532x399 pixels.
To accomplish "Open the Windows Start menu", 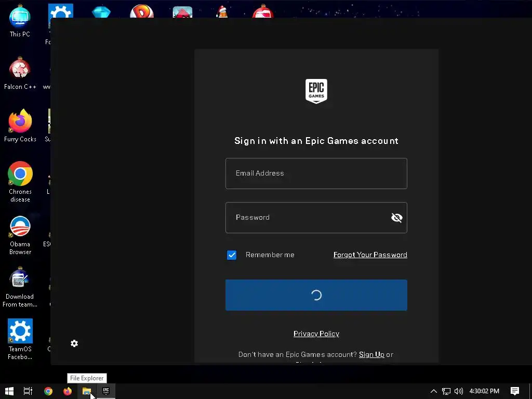I will tap(9, 391).
